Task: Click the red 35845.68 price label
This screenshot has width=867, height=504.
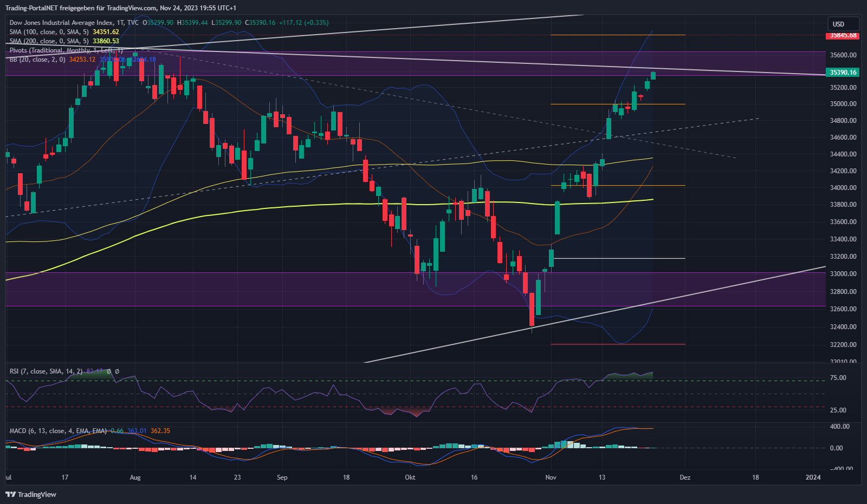Action: 843,35
